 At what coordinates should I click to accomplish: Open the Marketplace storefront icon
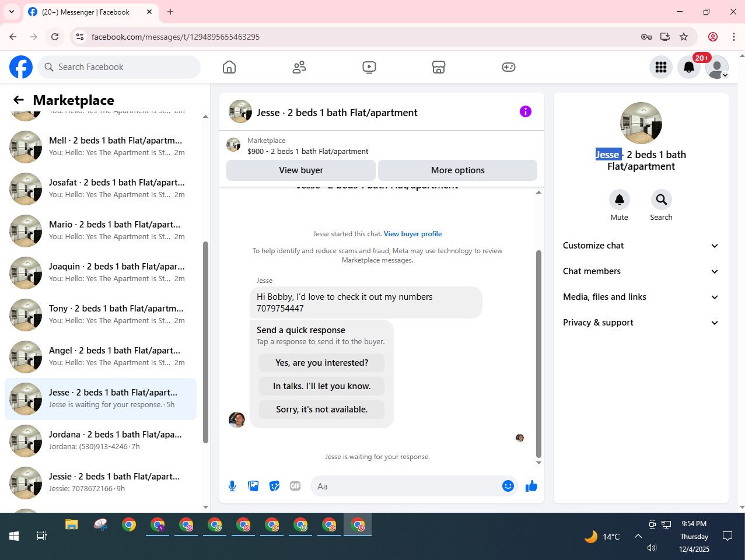coord(439,67)
